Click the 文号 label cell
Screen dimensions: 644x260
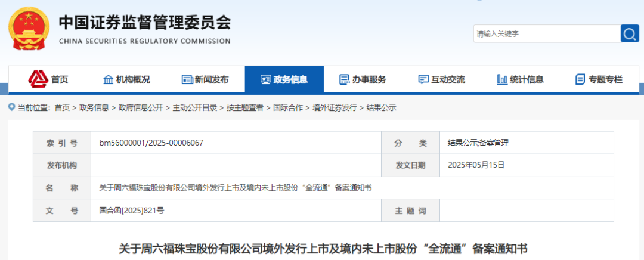pyautogui.click(x=62, y=211)
